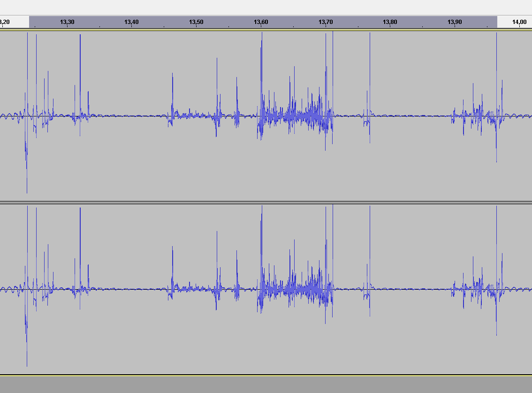Click the 14,00 label on the ruler
532x393 pixels.
point(519,22)
